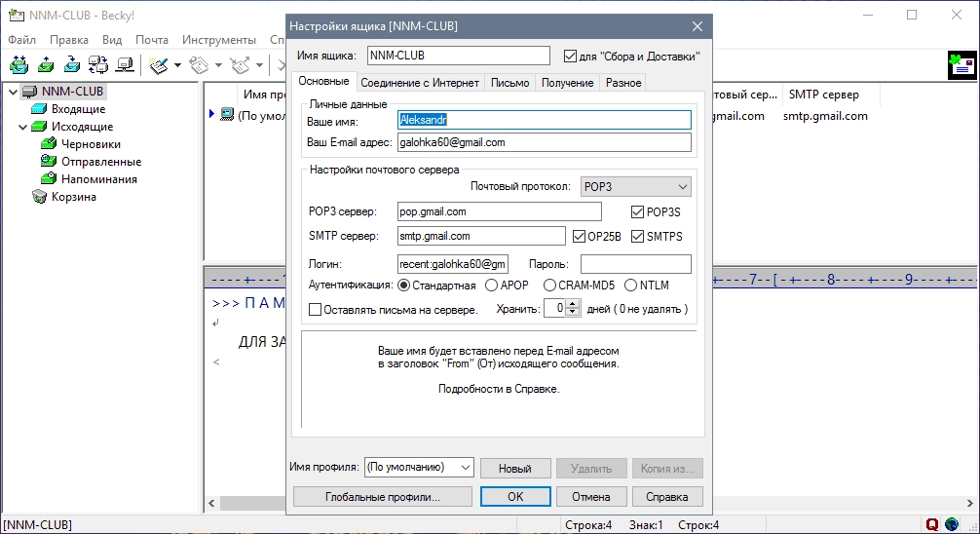
Task: Open the Инструменты menu
Action: [x=219, y=39]
